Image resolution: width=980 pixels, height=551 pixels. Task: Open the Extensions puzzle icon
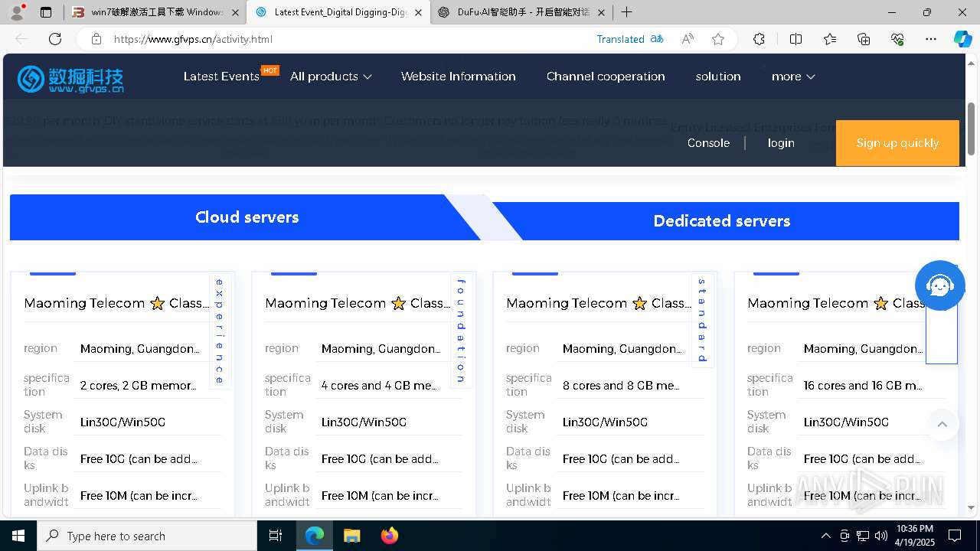pyautogui.click(x=759, y=39)
